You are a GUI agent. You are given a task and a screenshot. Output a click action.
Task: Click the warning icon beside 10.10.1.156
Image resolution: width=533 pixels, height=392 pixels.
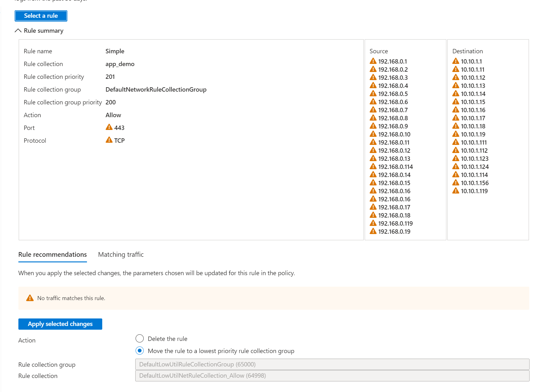[x=455, y=183]
